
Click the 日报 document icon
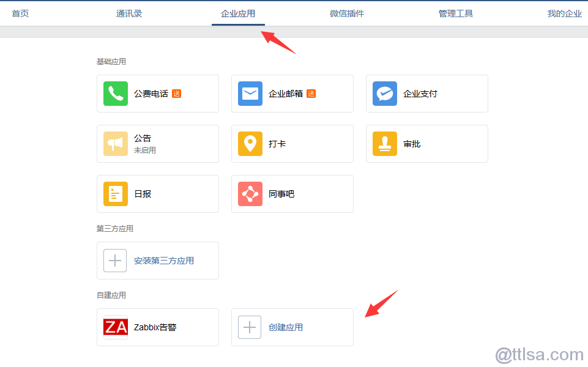(x=116, y=194)
